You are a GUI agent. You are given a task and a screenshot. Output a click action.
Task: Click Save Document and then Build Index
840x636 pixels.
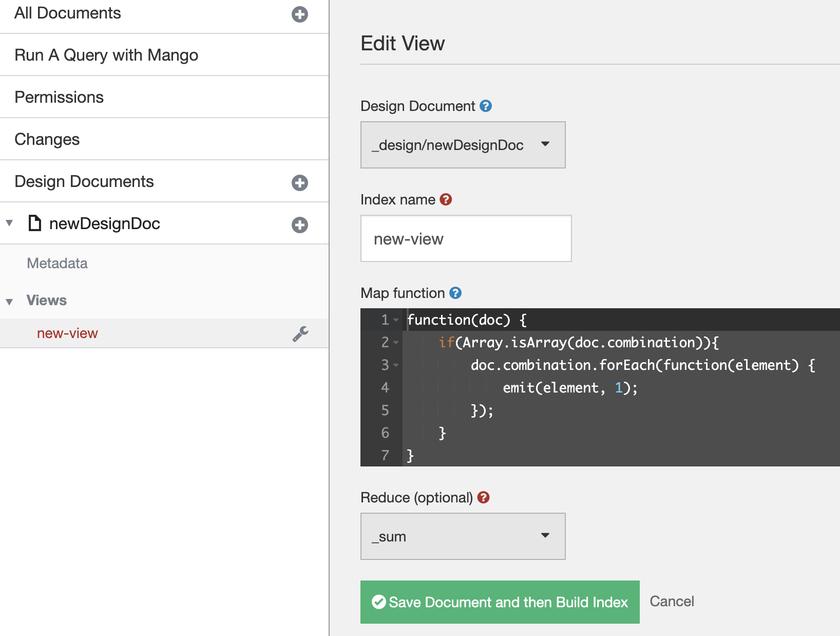[500, 602]
